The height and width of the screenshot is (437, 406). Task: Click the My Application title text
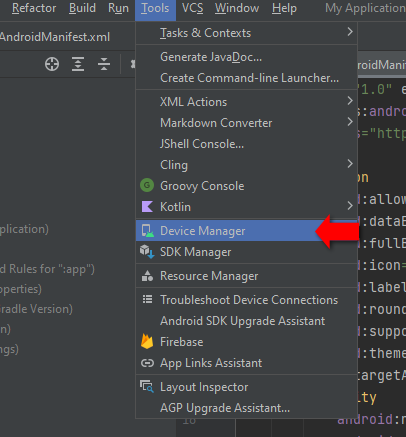[x=365, y=8]
